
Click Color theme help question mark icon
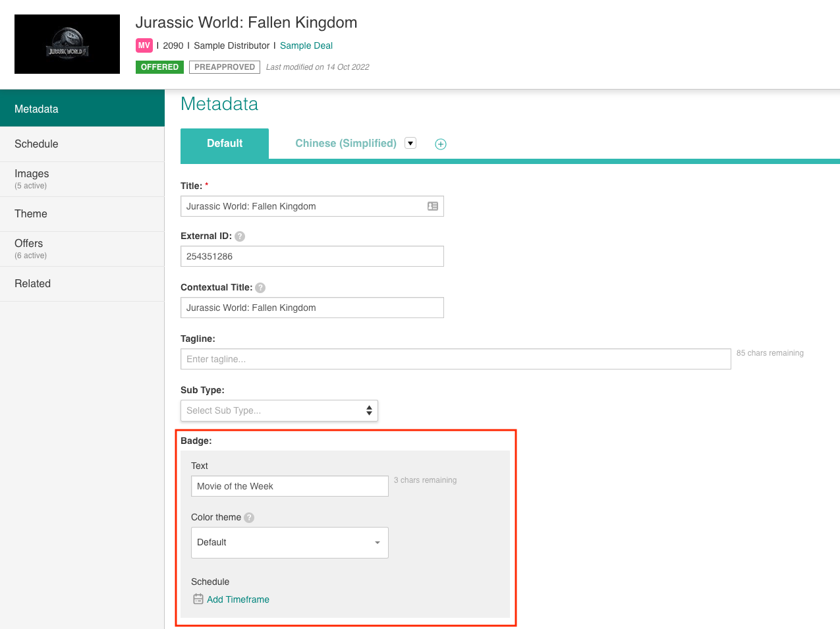[x=249, y=518]
